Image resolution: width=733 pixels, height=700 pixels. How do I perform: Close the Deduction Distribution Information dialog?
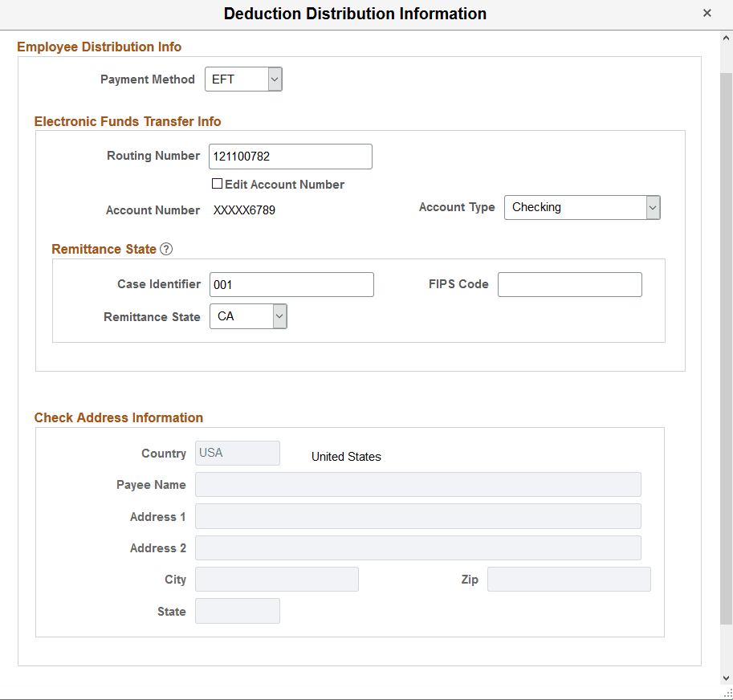click(707, 13)
